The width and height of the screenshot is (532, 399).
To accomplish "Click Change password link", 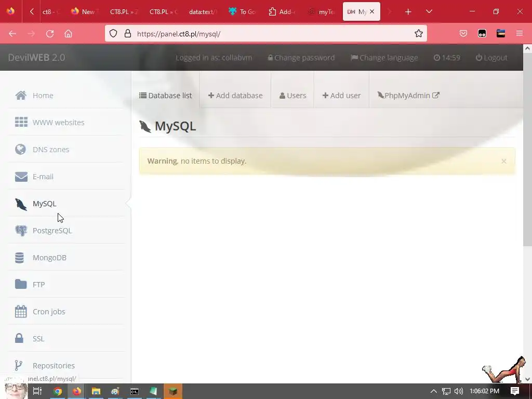I will coord(301,58).
